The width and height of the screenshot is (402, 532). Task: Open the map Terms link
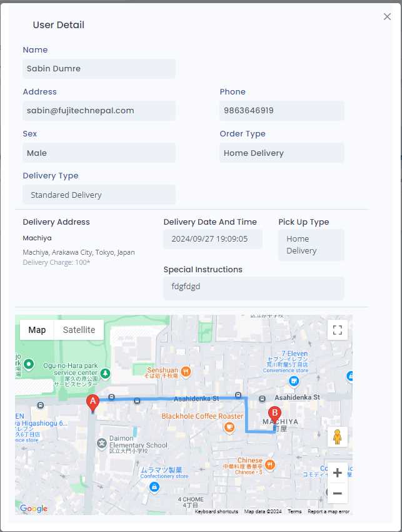click(294, 511)
